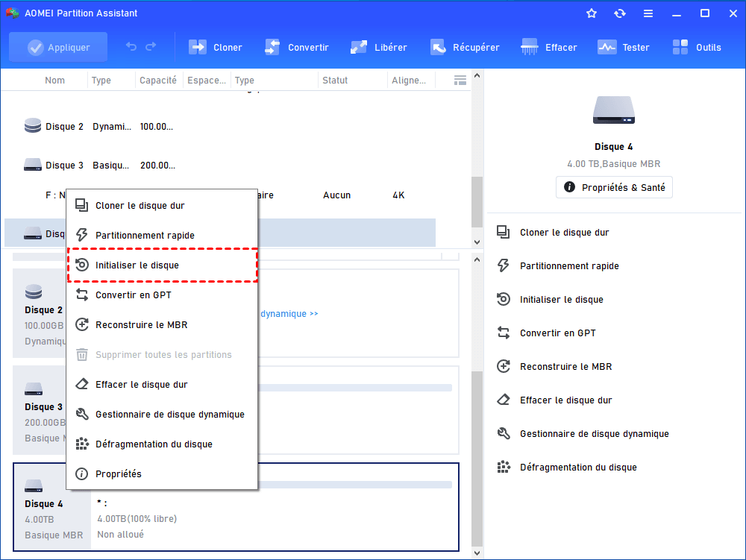Open the Outils menu icon

pos(680,47)
